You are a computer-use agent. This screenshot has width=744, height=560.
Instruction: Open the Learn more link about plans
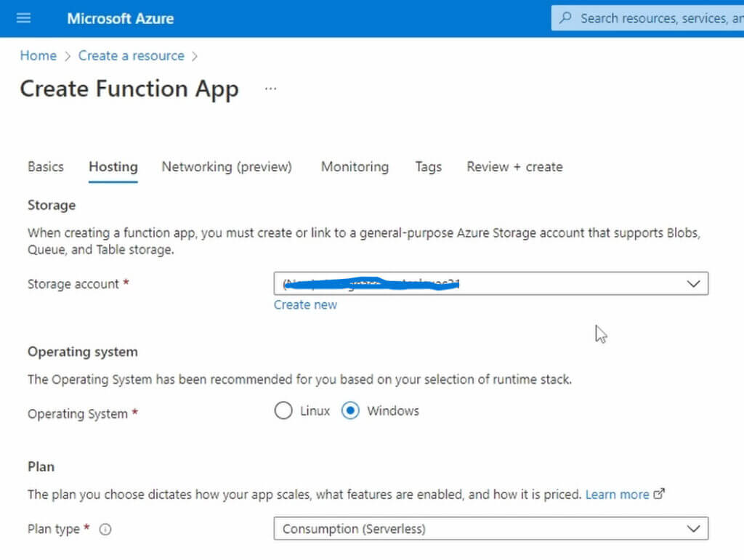617,493
